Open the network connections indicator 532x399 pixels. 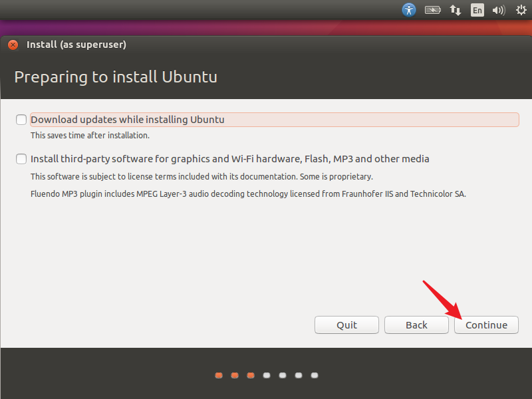click(x=456, y=10)
